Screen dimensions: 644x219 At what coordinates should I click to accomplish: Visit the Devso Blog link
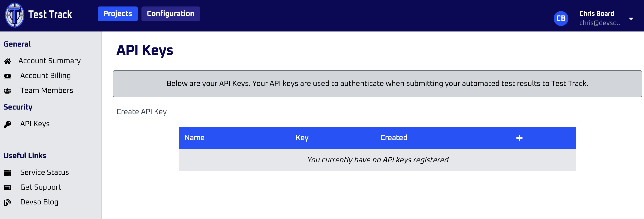[x=39, y=202]
